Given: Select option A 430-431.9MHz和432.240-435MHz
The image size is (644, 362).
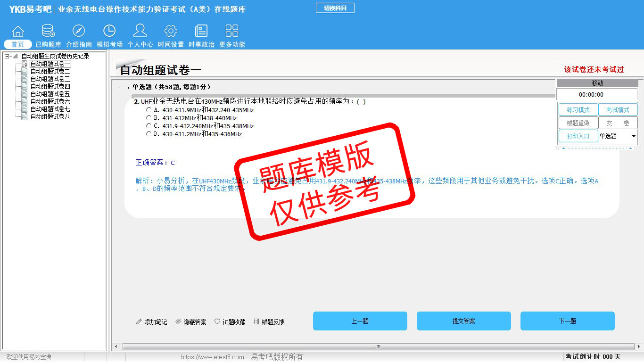Looking at the screenshot, I should 149,110.
